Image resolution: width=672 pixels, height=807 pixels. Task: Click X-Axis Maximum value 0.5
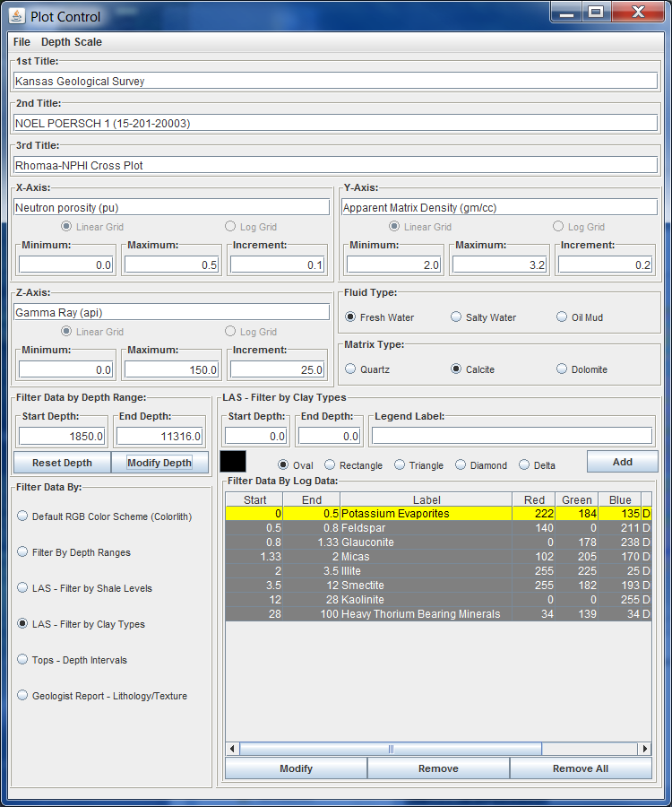pyautogui.click(x=171, y=265)
